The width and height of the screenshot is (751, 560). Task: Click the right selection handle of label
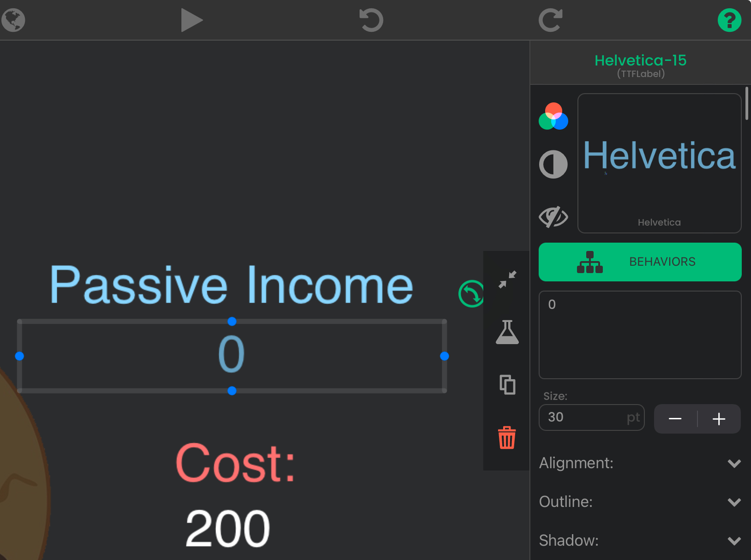tap(445, 356)
